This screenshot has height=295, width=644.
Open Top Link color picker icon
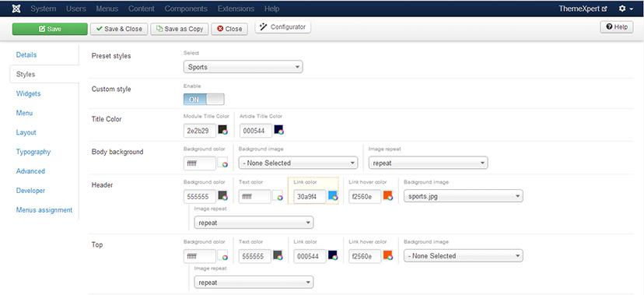333,256
